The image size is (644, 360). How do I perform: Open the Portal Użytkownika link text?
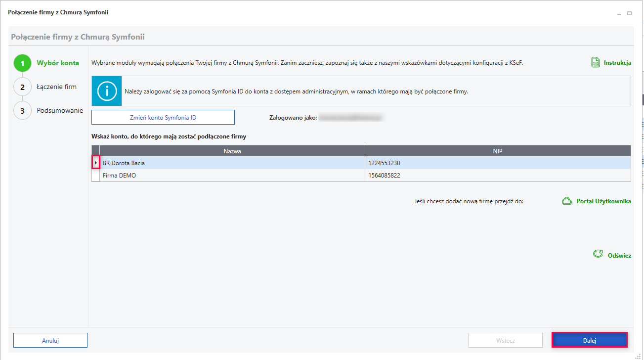coord(603,201)
